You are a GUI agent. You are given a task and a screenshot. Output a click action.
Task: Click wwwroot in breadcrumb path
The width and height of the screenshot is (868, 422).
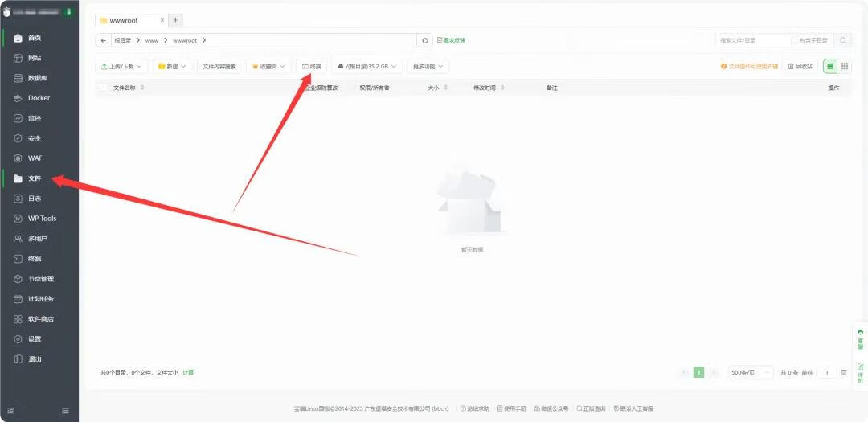coord(185,40)
